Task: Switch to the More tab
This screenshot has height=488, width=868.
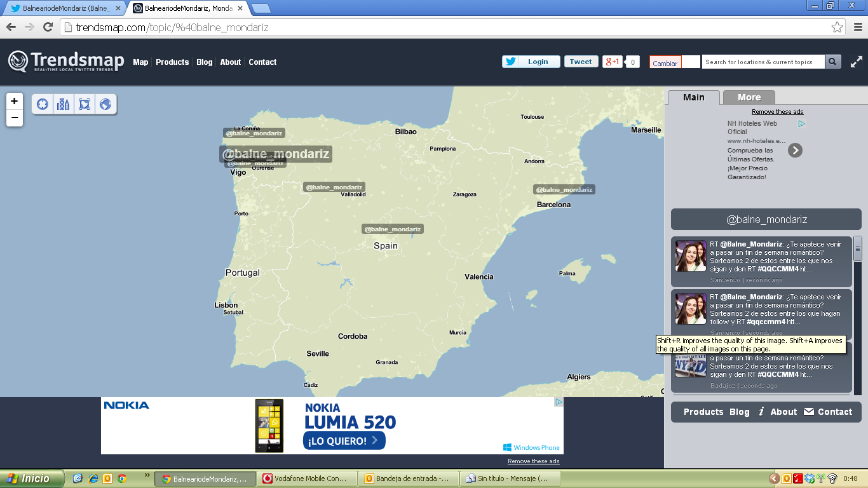Action: coord(749,97)
